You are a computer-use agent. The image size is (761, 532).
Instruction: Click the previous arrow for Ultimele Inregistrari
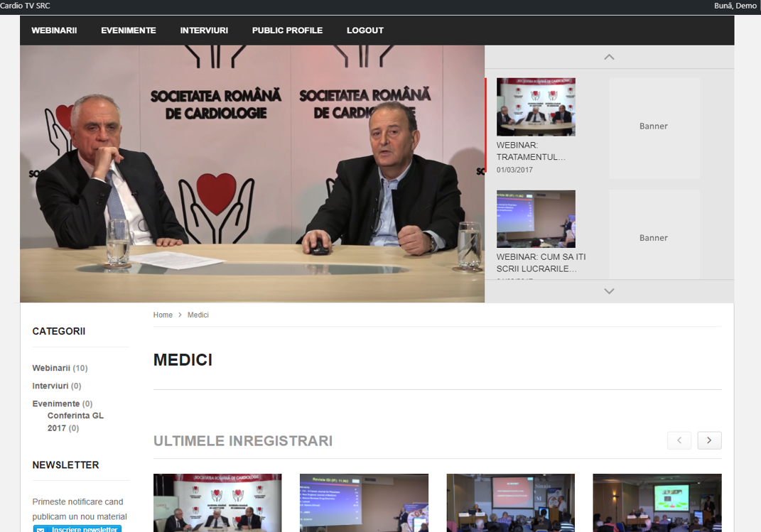(679, 440)
